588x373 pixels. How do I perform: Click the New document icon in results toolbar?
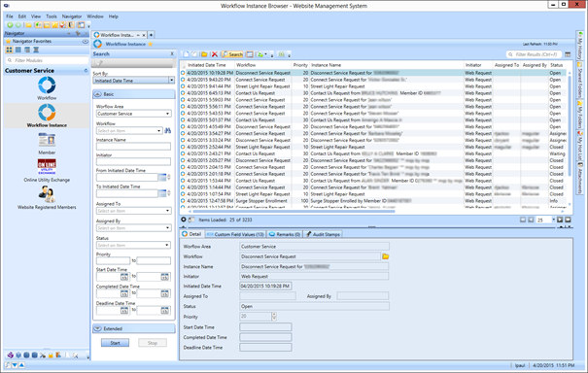(x=186, y=54)
